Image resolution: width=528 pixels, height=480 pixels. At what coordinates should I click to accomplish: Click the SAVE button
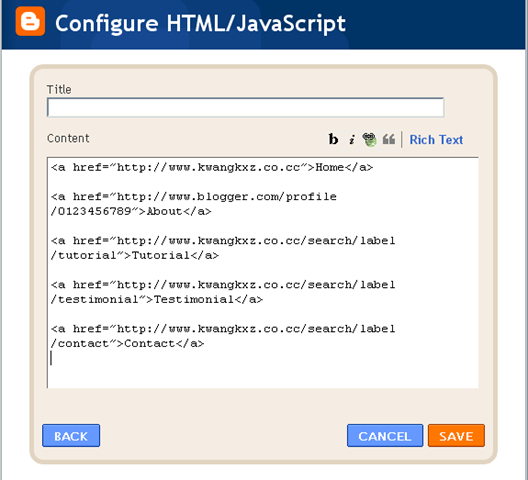456,436
